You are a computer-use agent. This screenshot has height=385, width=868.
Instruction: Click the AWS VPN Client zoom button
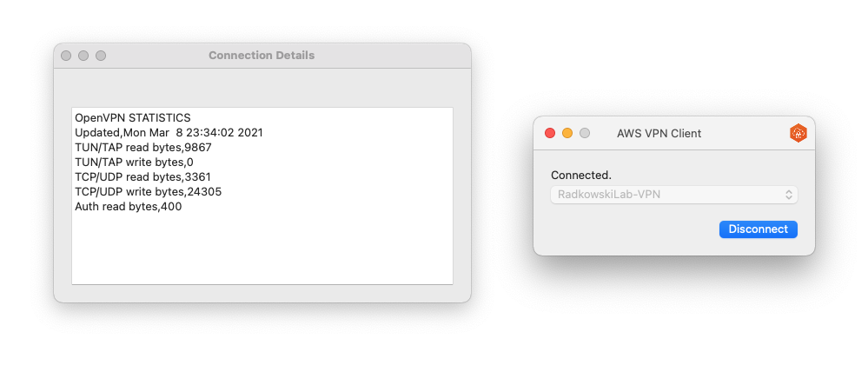point(585,133)
